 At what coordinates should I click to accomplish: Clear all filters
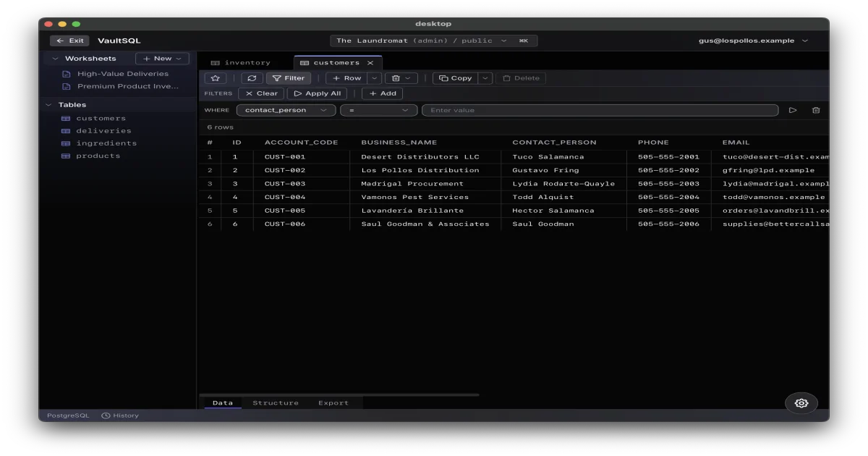262,93
